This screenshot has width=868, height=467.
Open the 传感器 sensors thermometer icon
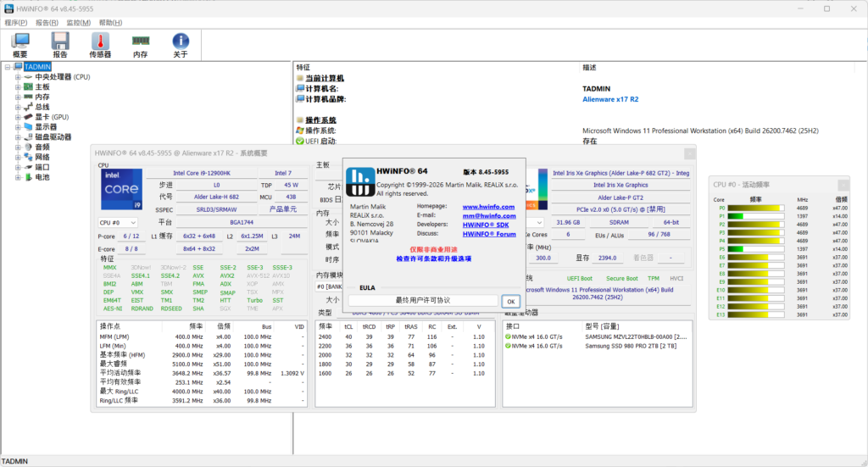pos(100,42)
